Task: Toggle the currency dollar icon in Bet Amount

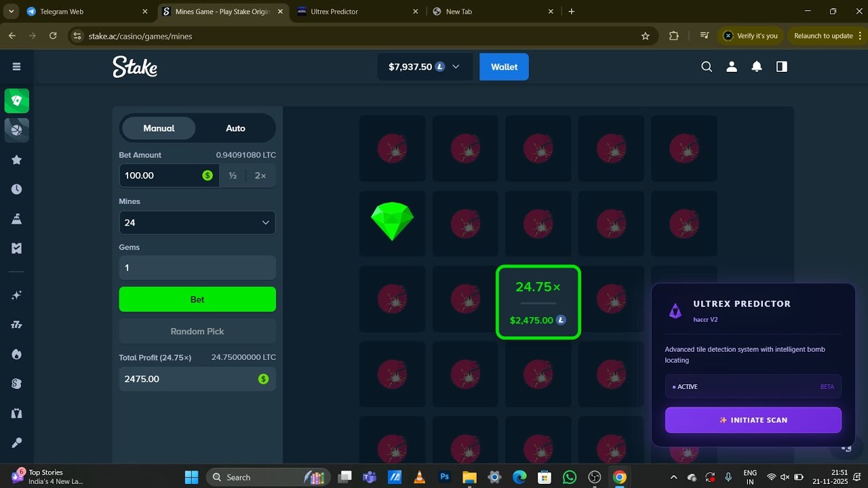Action: point(208,176)
